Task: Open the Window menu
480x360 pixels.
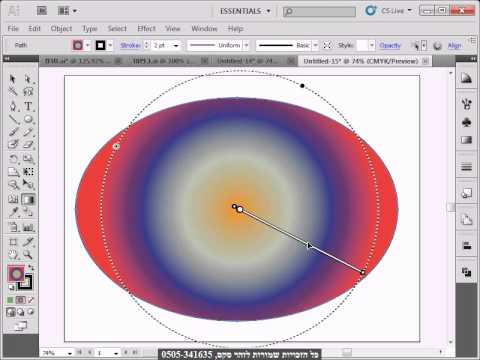Action: tap(204, 29)
